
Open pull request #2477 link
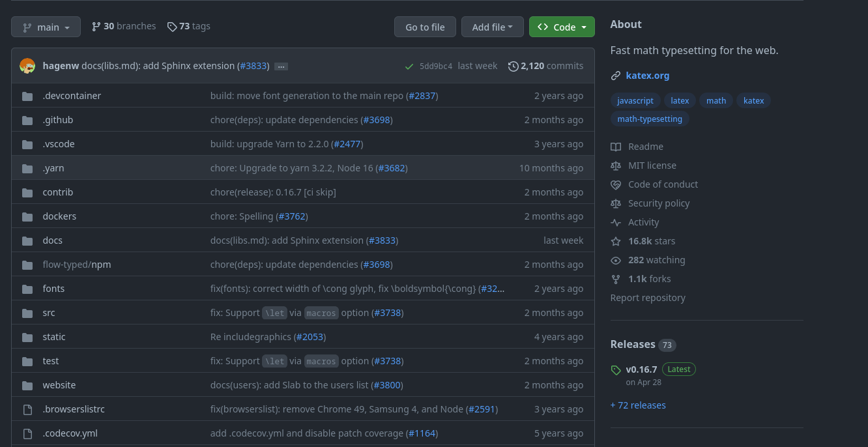click(x=347, y=144)
